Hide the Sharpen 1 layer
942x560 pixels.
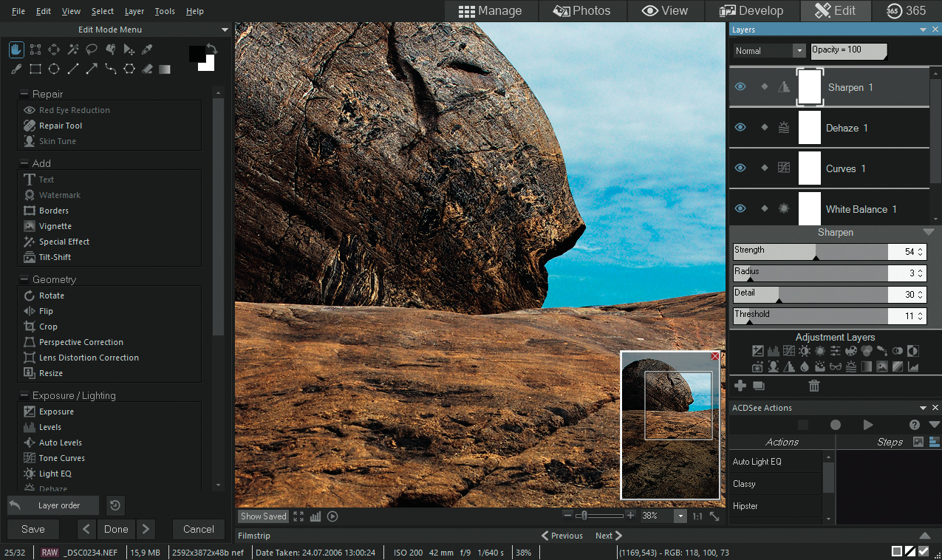(x=740, y=87)
